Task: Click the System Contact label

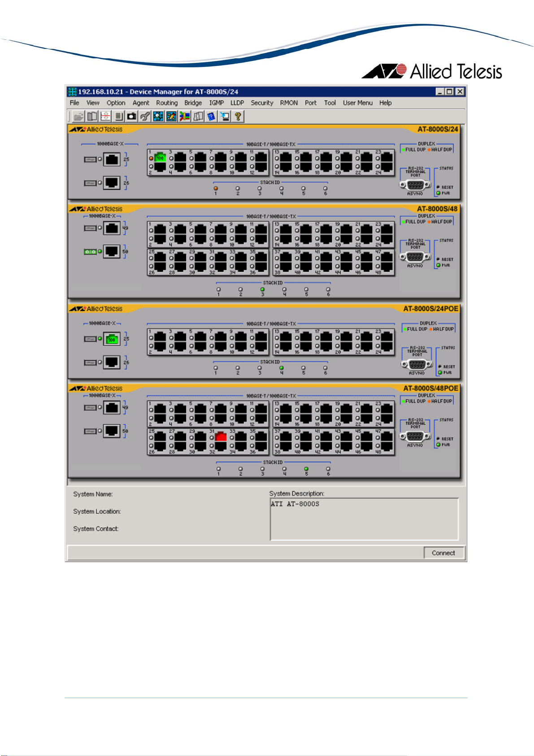Action: coord(96,529)
